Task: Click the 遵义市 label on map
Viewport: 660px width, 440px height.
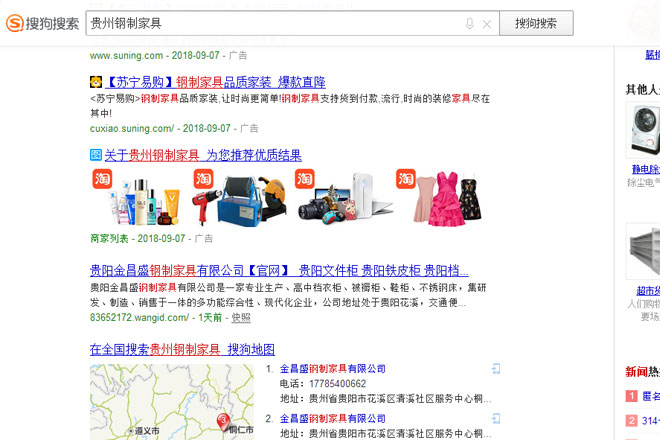Action: pos(146,431)
